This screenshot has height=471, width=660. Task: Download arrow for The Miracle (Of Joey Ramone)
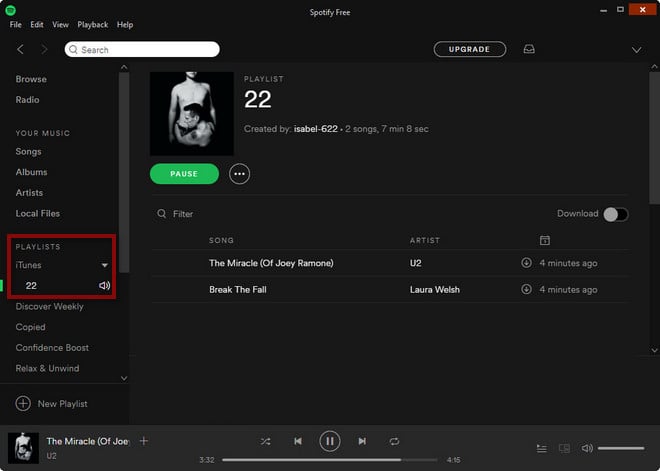tap(526, 263)
